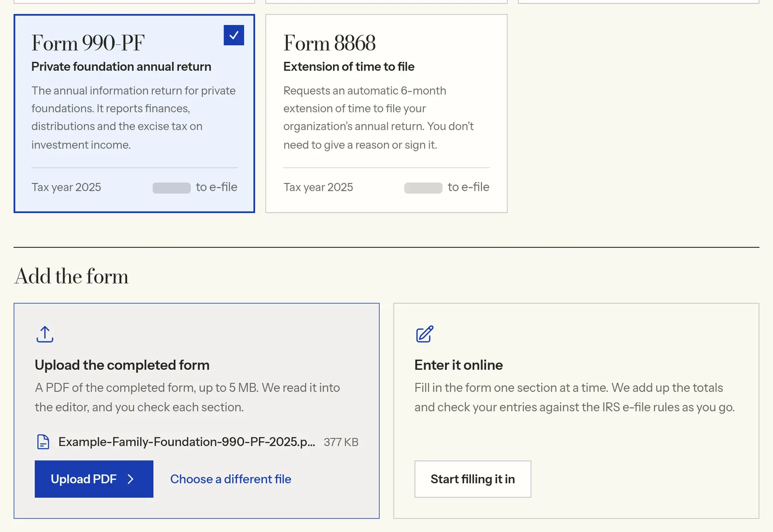Select the Form 8868 extension card
Screen dimensions: 773x532
coord(386,113)
